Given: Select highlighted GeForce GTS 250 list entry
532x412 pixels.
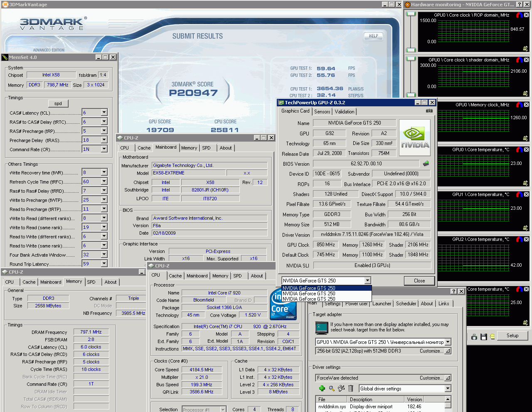Looking at the screenshot, I should [326, 288].
